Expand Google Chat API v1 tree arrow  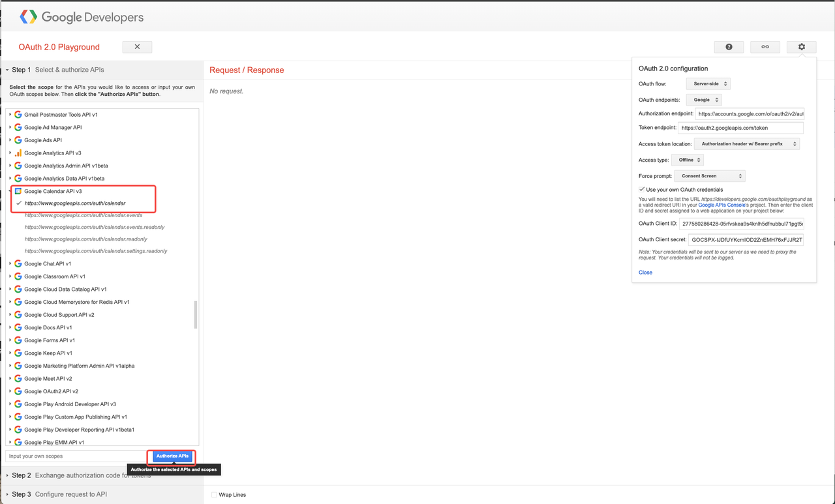(x=10, y=263)
